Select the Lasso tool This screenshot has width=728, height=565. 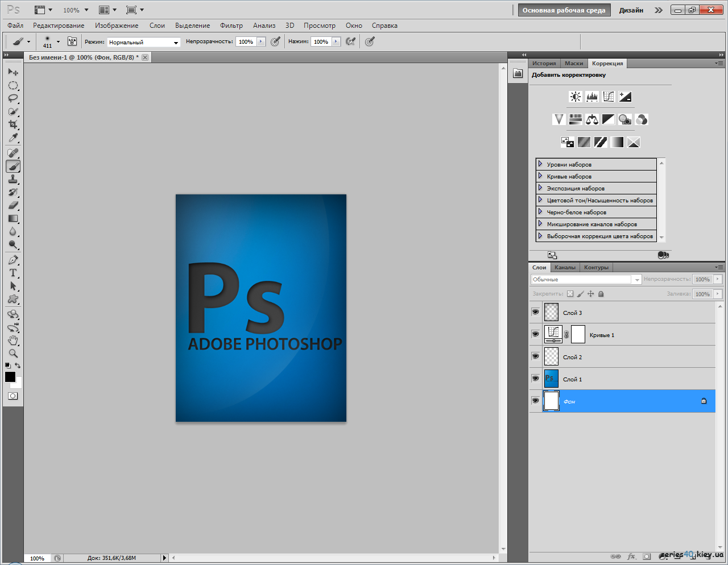13,98
